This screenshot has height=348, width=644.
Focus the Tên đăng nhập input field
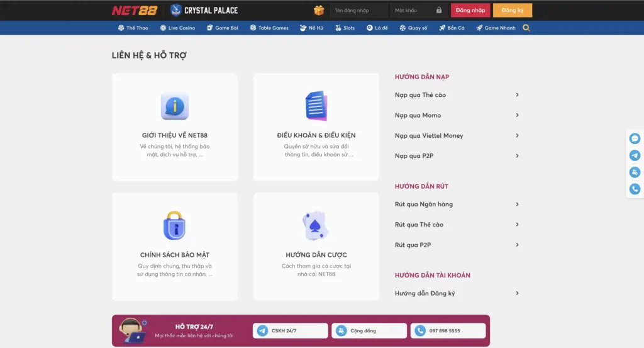coord(358,11)
